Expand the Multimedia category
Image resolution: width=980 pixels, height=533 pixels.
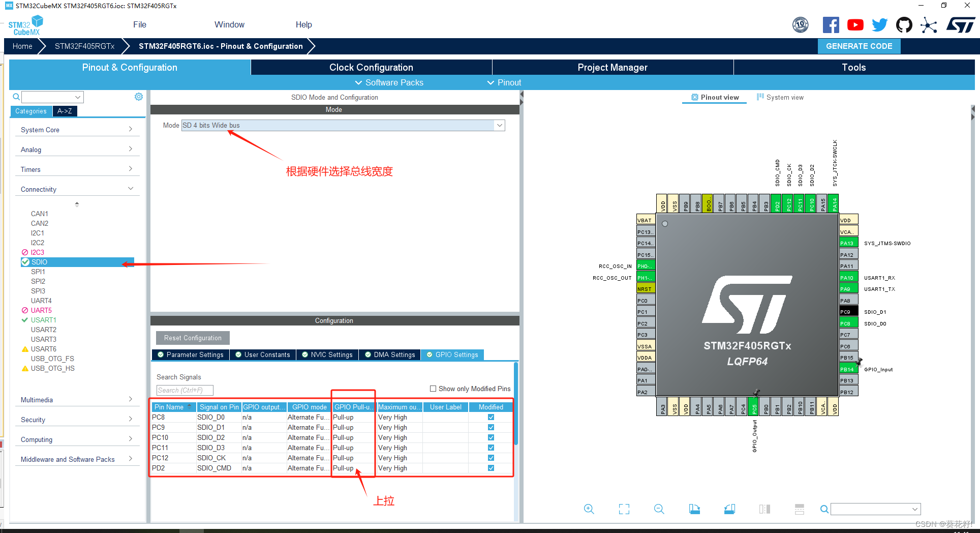(131, 400)
